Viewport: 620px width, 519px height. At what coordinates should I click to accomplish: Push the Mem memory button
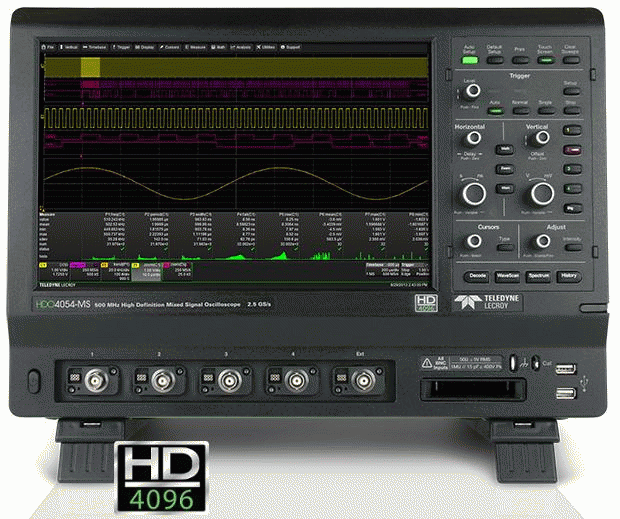(505, 189)
